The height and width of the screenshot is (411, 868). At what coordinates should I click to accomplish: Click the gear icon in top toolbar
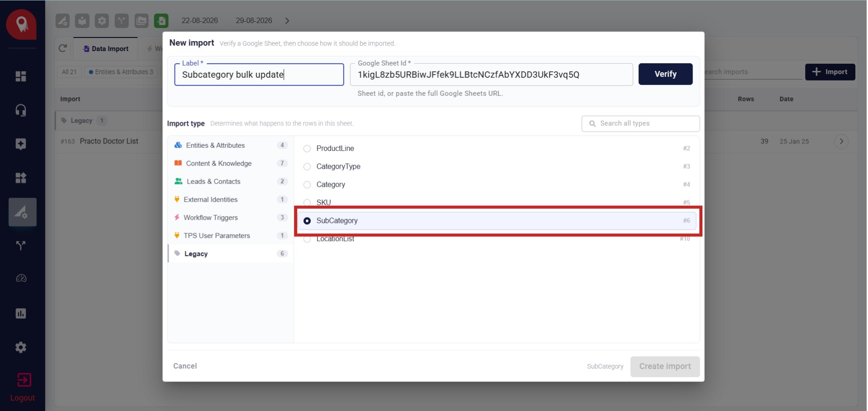tap(102, 21)
